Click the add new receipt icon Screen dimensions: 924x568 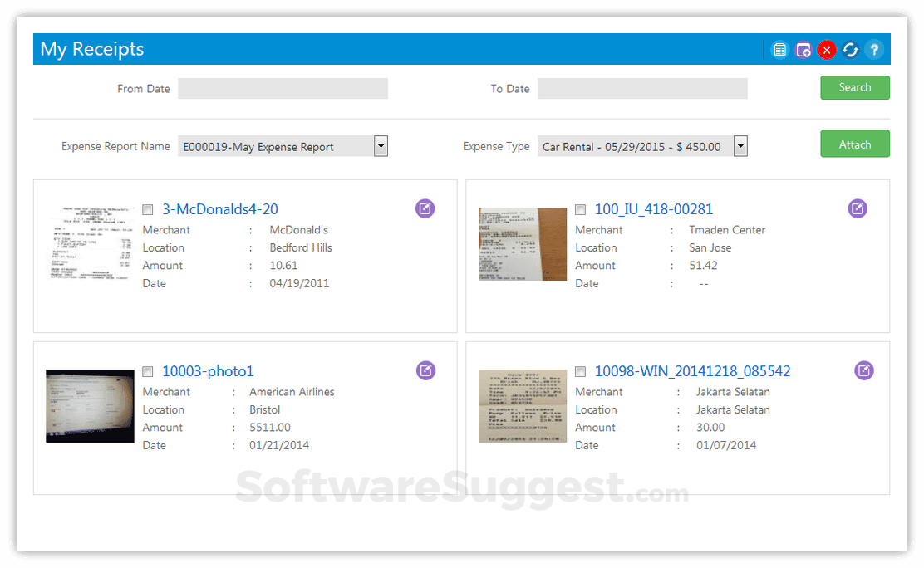tap(803, 50)
